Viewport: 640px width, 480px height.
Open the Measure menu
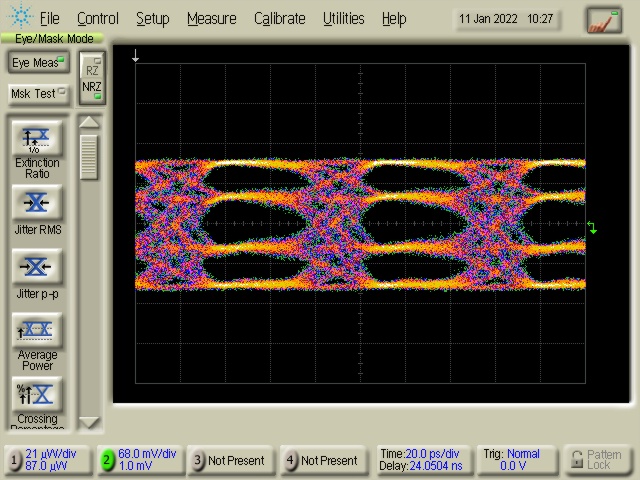(211, 18)
